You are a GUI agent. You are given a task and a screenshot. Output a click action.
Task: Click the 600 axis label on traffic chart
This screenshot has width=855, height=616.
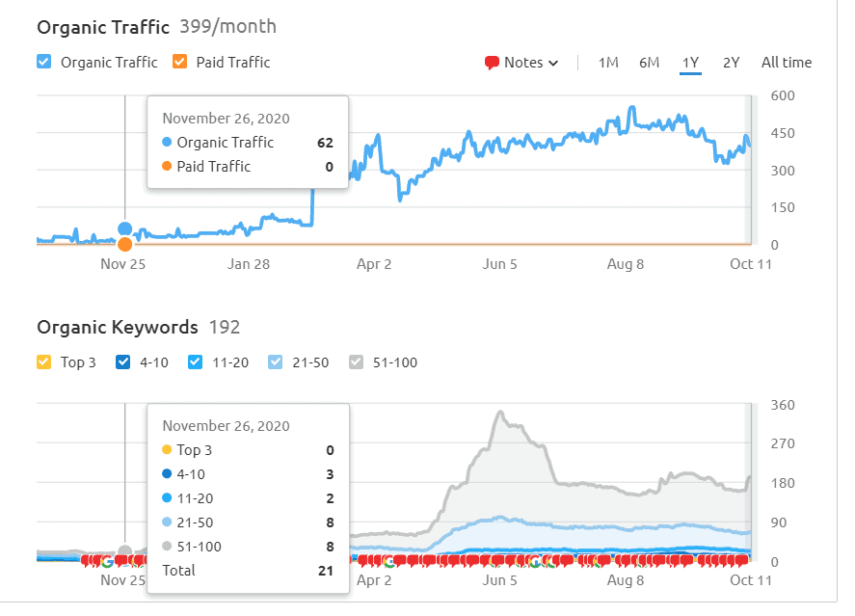pyautogui.click(x=783, y=96)
